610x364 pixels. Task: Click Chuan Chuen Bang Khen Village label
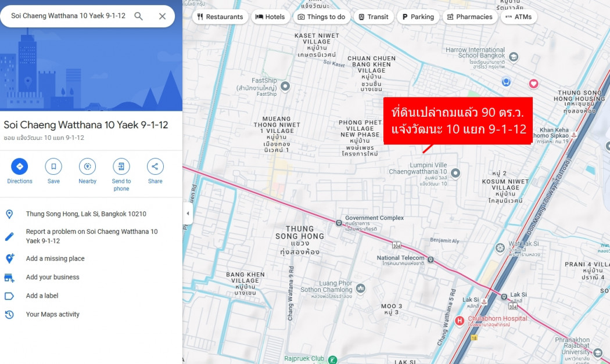click(x=372, y=74)
